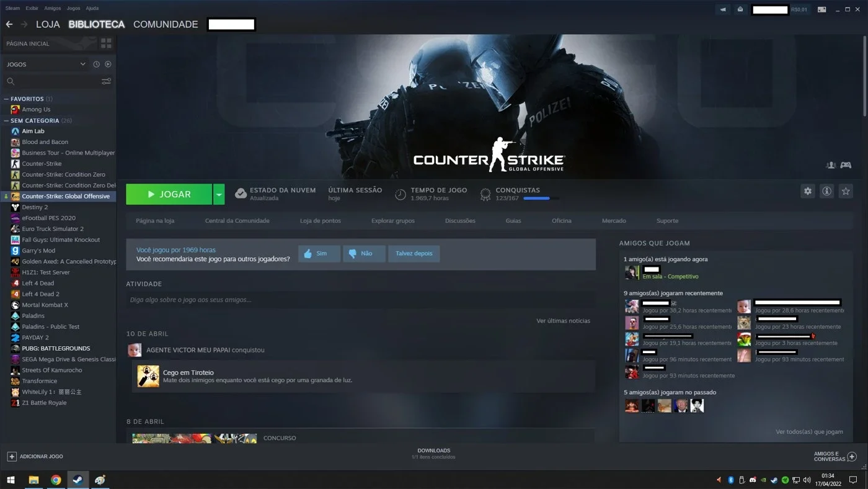
Task: Click the main page vertical scrollbar
Action: (x=864, y=76)
